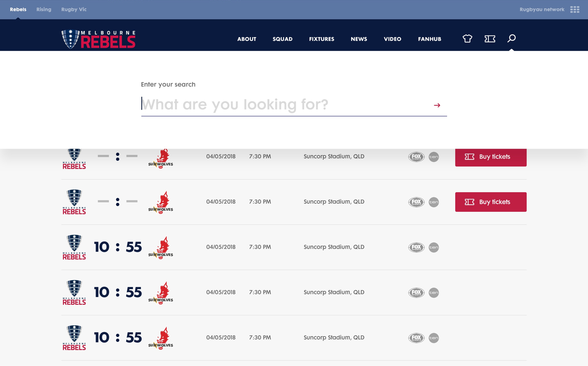Switch to the Rugby Vic tab
Viewport: 588px width, 366px height.
74,9
